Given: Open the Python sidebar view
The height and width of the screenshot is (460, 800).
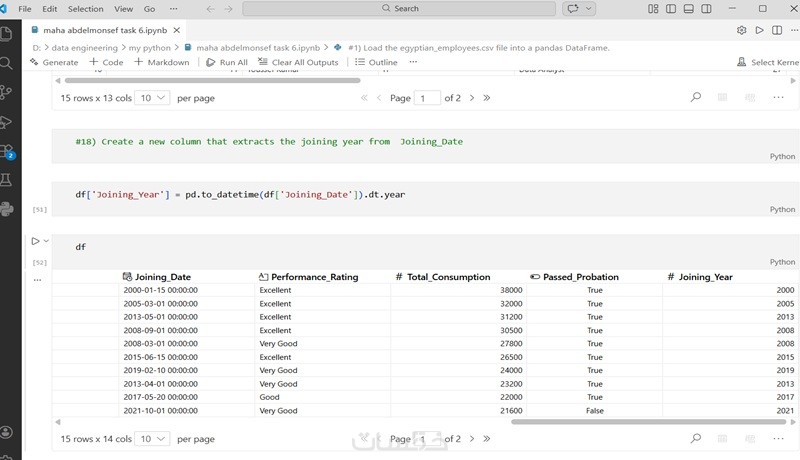Looking at the screenshot, I should 7,209.
